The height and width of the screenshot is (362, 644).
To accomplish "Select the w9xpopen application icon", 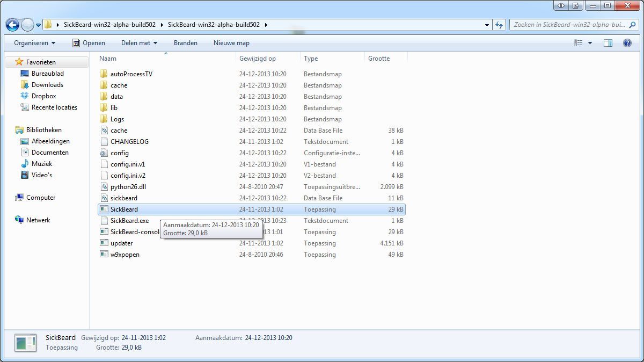I will pyautogui.click(x=104, y=255).
